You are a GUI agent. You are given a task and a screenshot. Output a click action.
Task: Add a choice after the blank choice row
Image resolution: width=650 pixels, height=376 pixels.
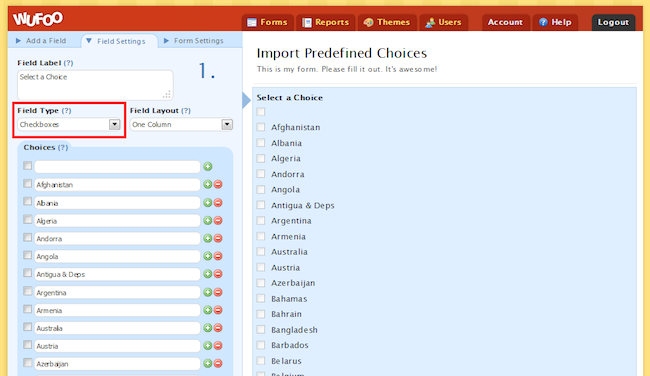click(x=208, y=167)
